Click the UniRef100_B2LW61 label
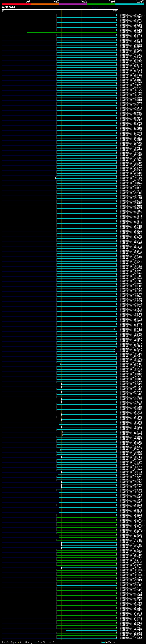 [x=131, y=146]
